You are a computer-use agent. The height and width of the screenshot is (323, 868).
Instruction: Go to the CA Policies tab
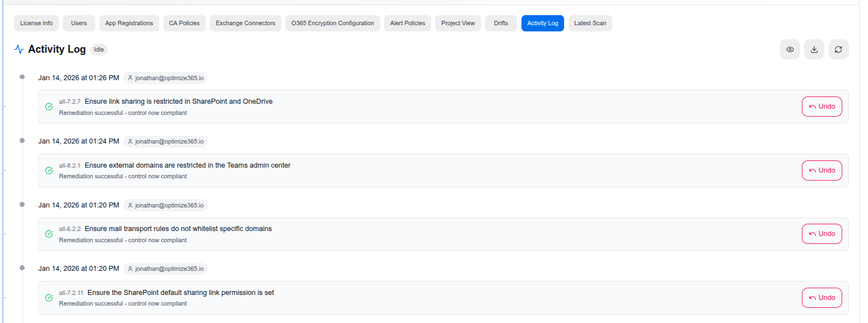184,23
